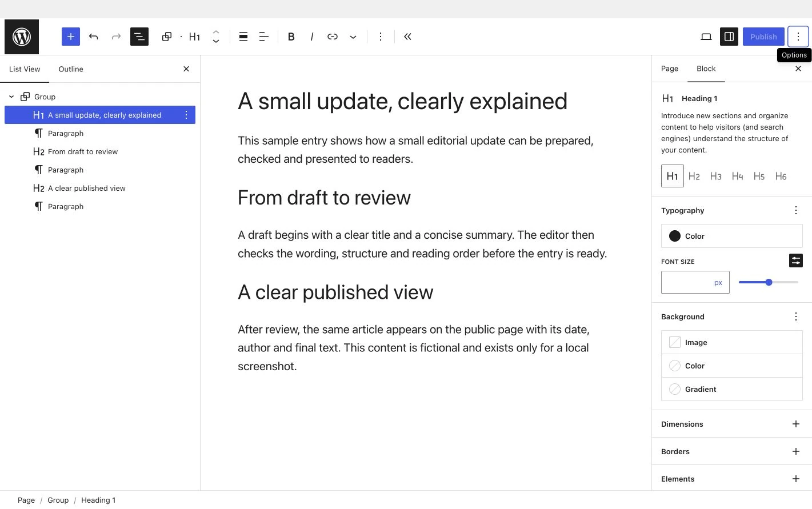The image size is (812, 509).
Task: Insert a link in the heading
Action: [x=333, y=37]
